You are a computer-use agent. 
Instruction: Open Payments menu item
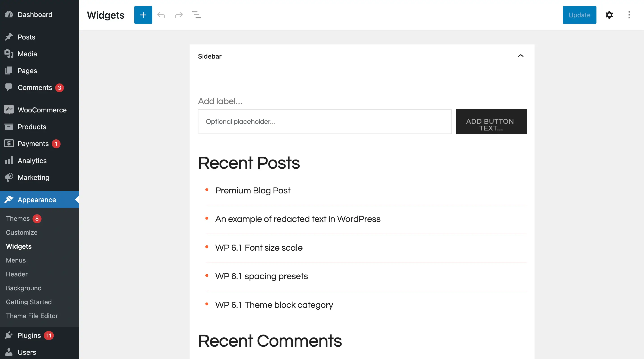(33, 144)
